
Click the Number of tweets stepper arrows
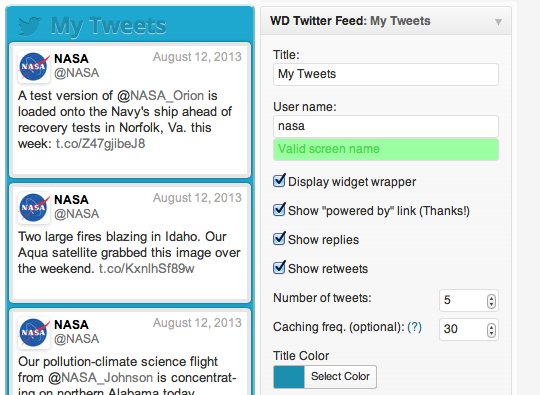[491, 301]
